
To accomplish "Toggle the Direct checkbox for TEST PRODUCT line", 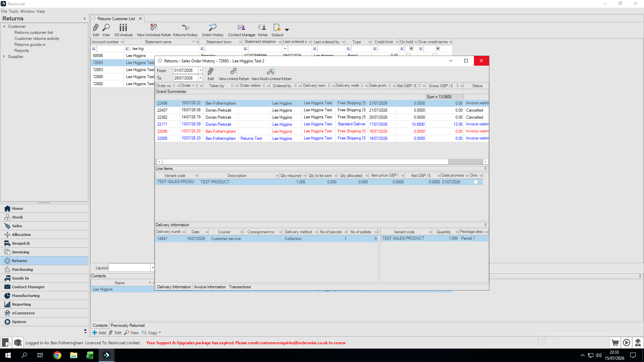I will point(476,182).
